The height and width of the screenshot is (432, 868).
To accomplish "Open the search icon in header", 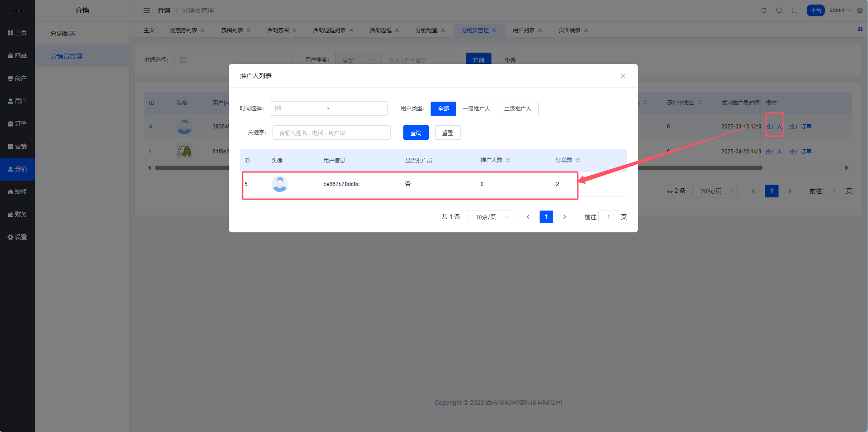I will coord(779,10).
